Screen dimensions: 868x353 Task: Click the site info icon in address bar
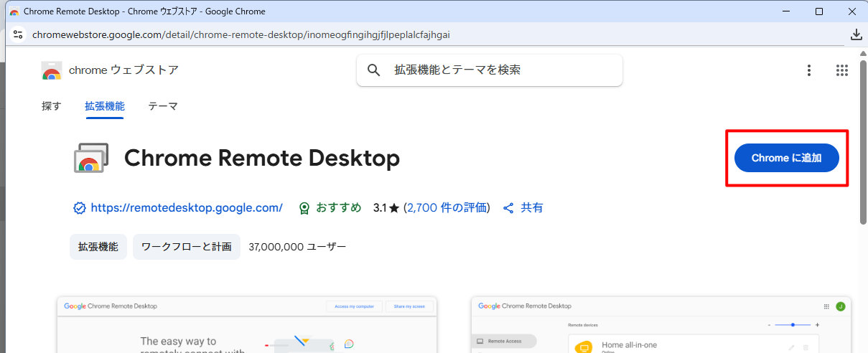[18, 34]
